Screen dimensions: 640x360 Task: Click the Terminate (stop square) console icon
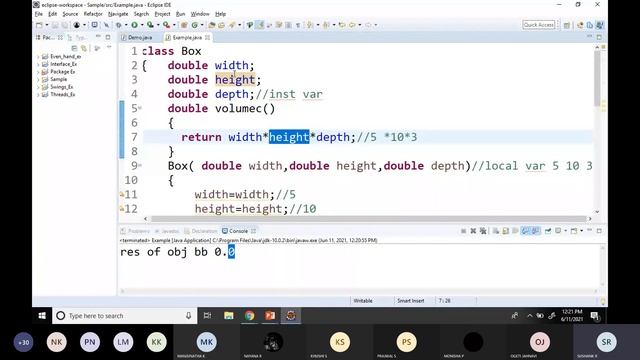[463, 231]
